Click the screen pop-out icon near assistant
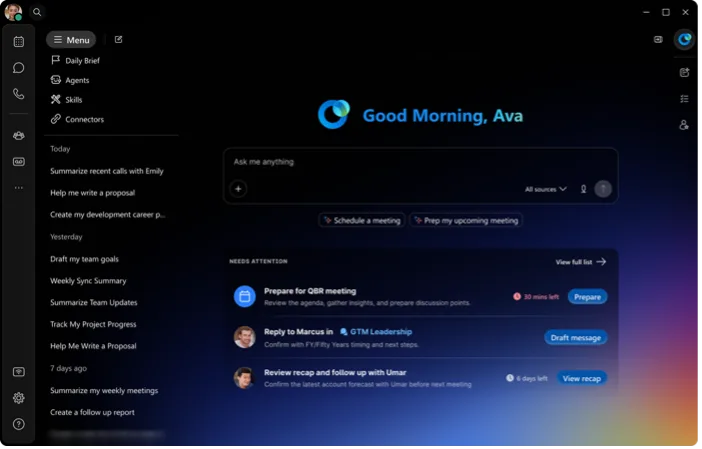The image size is (702, 449). click(x=658, y=39)
